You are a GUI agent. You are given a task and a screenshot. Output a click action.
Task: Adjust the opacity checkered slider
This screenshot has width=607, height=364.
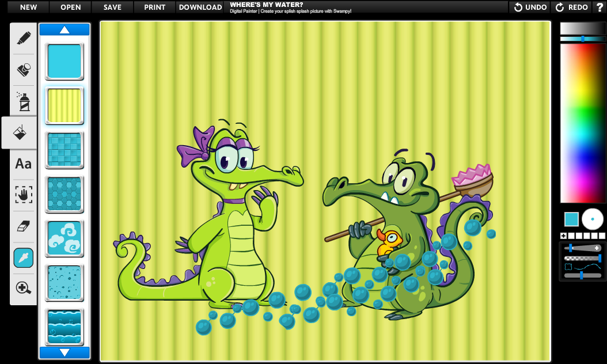tap(582, 258)
